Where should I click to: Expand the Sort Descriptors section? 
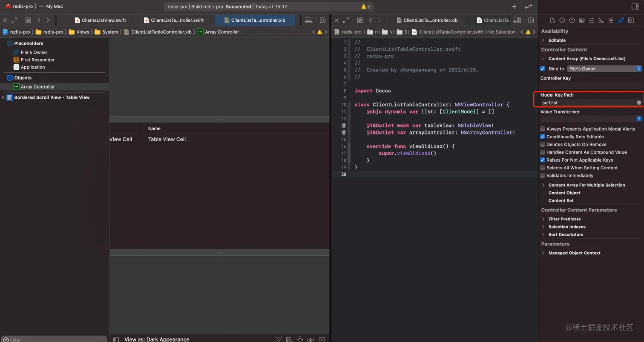tap(543, 234)
